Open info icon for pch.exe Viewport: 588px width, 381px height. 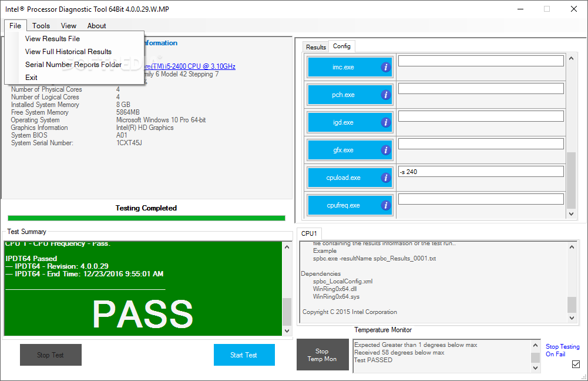[x=385, y=95]
